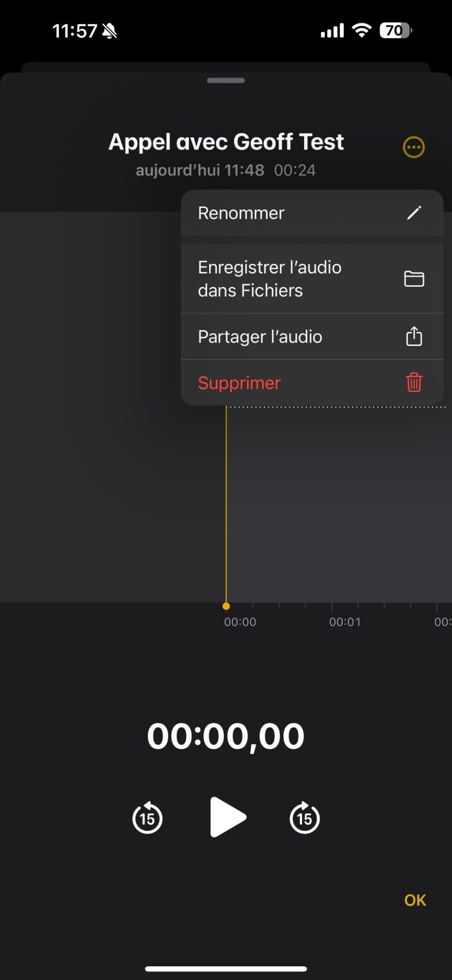Viewport: 452px width, 980px height.
Task: Select Partager l'audio option
Action: [312, 337]
